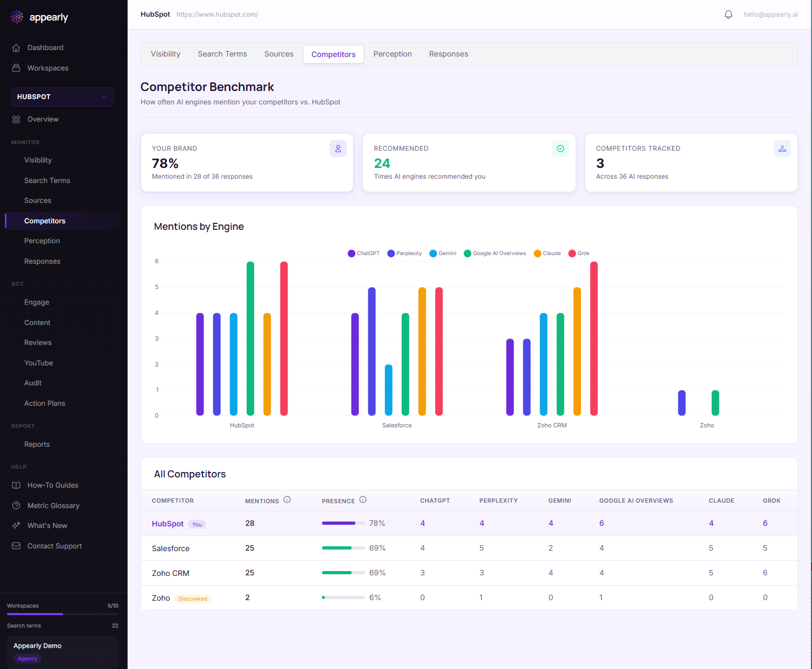The image size is (812, 669).
Task: Click the Discovered badge on Zoho row
Action: 193,598
